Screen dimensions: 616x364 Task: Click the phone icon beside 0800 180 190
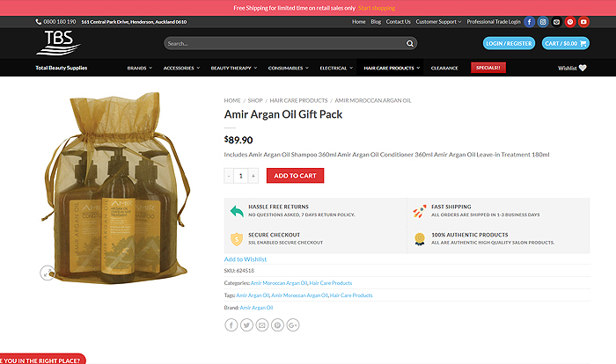(x=38, y=22)
